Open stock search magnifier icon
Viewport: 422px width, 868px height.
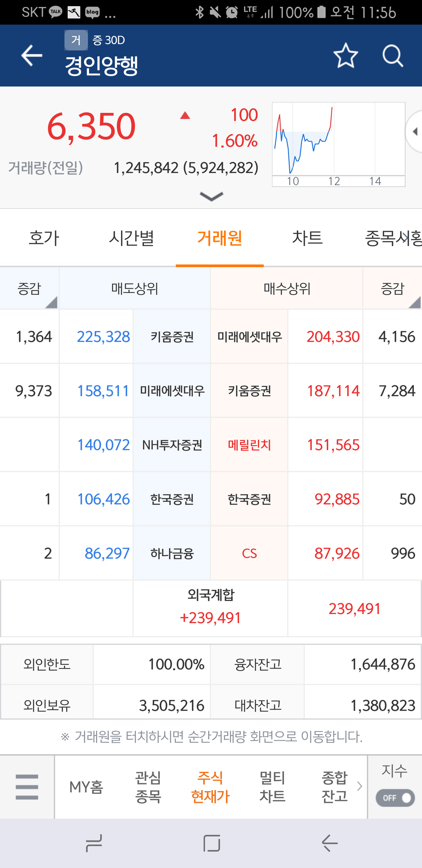(393, 56)
